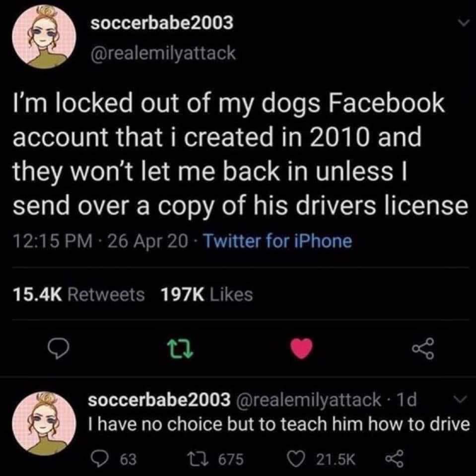Click soccerbabe2003 name on reply tweet
This screenshot has width=476, height=476.
pyautogui.click(x=159, y=400)
